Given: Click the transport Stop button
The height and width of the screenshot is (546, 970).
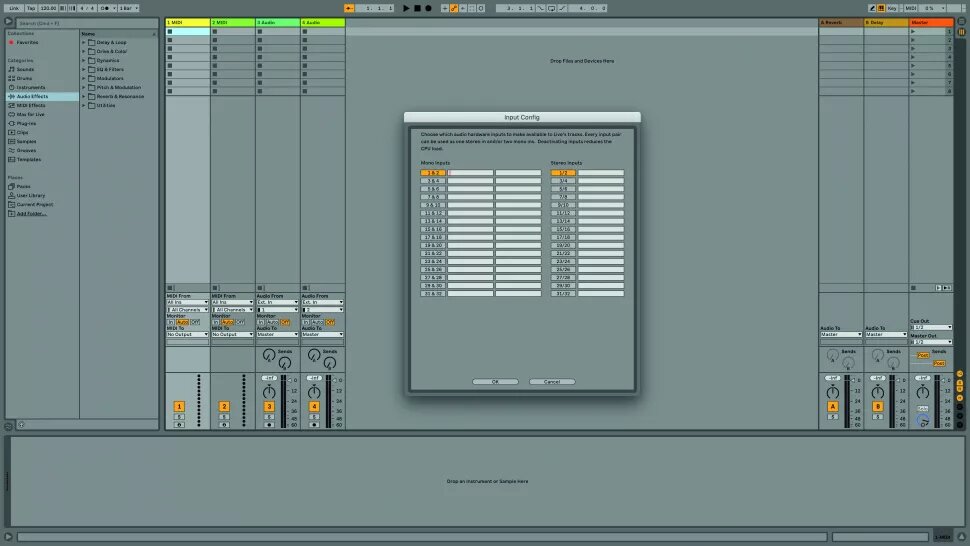Looking at the screenshot, I should (x=418, y=8).
